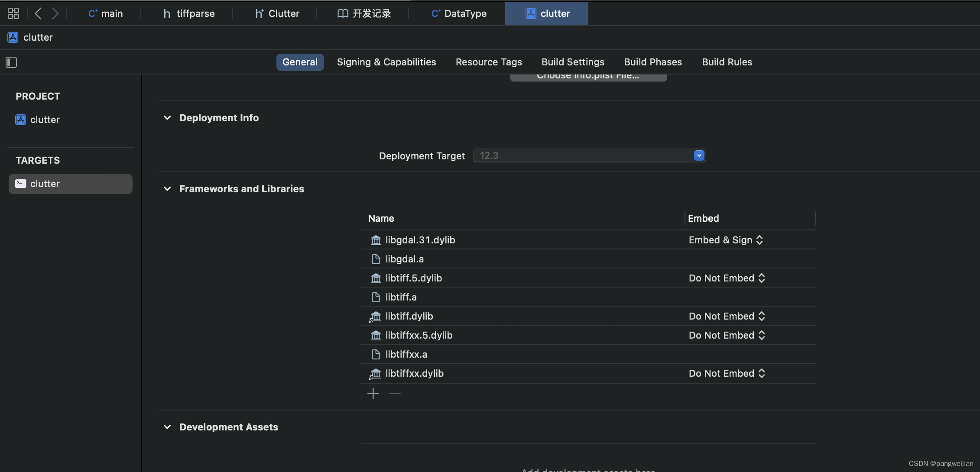Image resolution: width=980 pixels, height=472 pixels.
Task: Go back with the left navigation arrow
Action: (x=38, y=13)
